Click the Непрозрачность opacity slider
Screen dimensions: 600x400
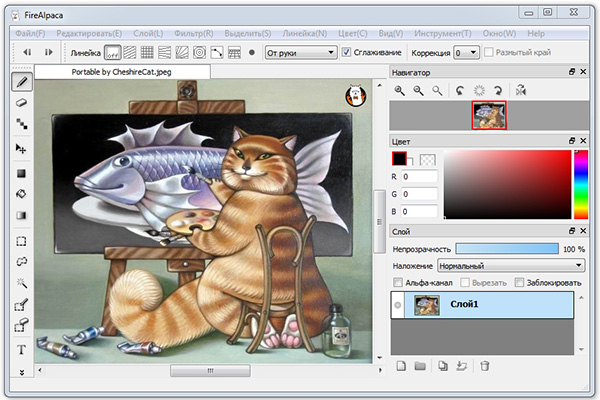tap(506, 248)
